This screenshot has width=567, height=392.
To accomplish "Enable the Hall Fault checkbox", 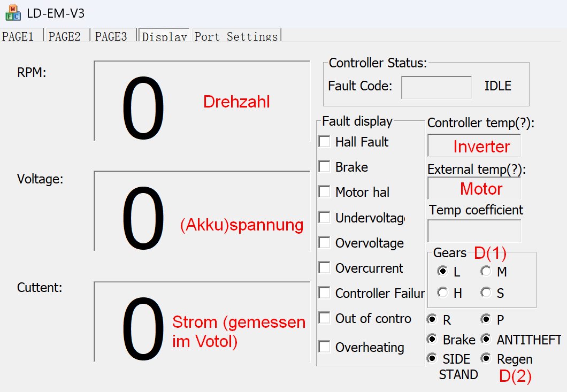I will (x=324, y=141).
